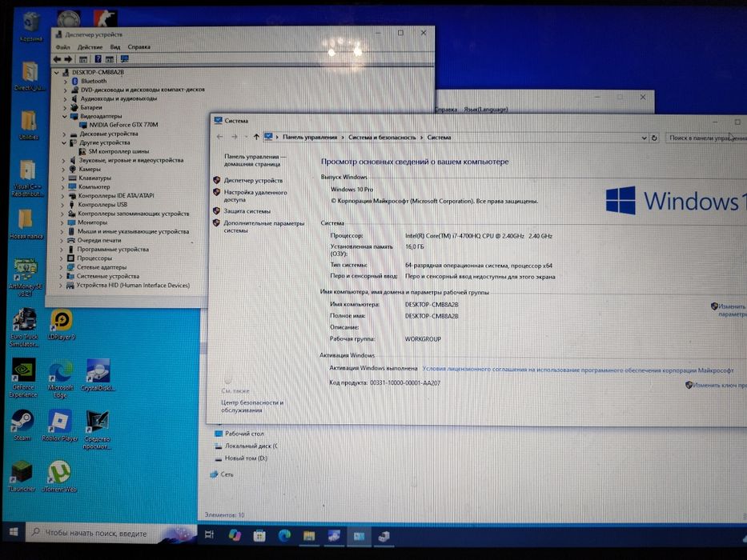Collapse the Видеоадаптеры node
This screenshot has width=747, height=560.
pyautogui.click(x=64, y=116)
